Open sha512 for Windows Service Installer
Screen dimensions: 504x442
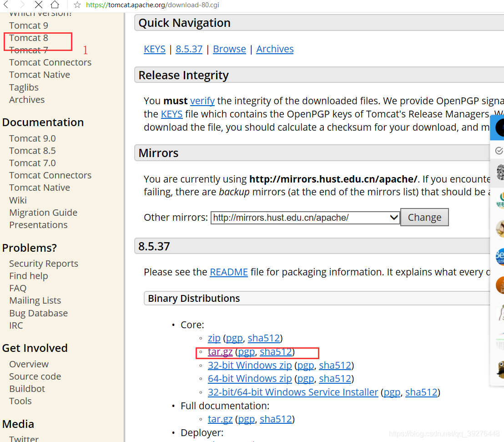[422, 392]
